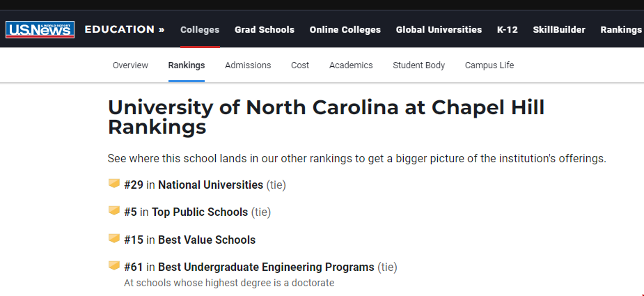Screen dimensions: 644x296
Task: Switch to the Admissions tab
Action: [x=248, y=65]
